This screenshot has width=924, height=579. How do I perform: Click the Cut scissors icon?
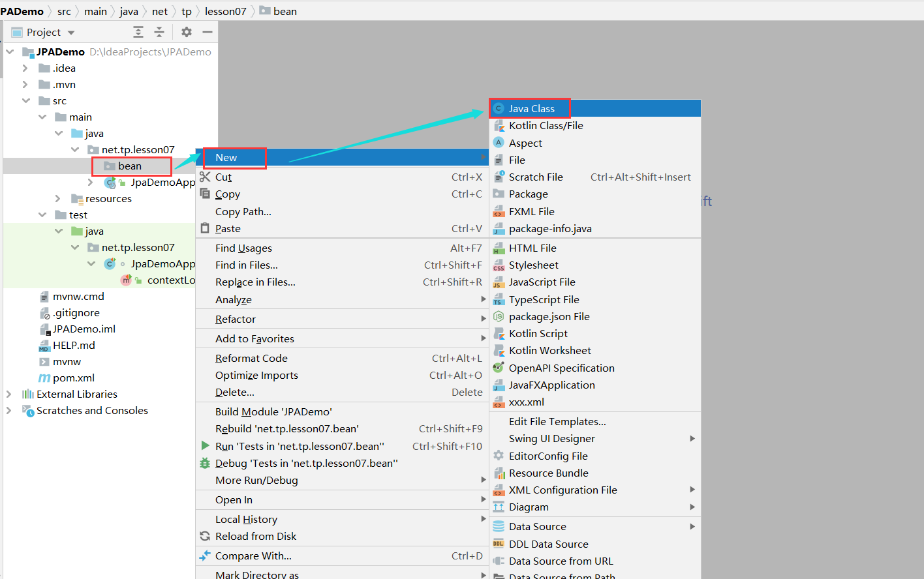tap(205, 177)
